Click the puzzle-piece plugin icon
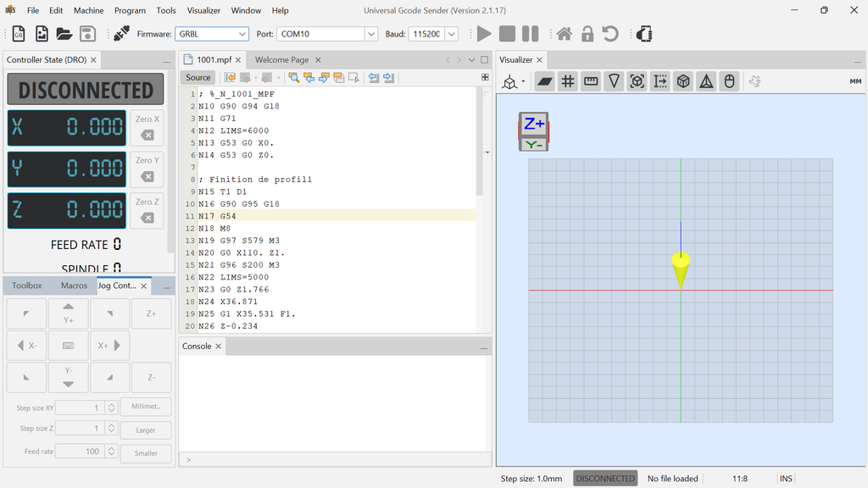This screenshot has width=868, height=488. 754,82
